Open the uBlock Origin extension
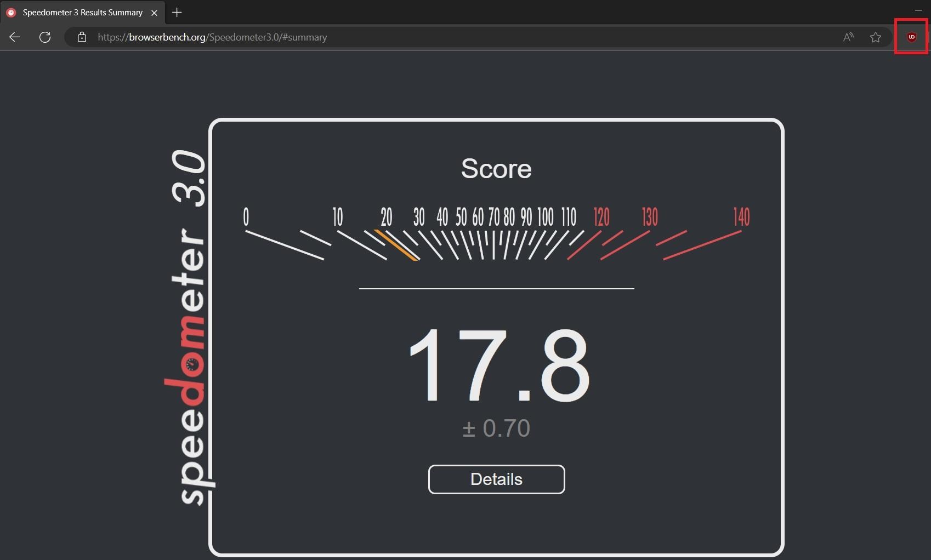Viewport: 931px width, 560px height. pos(911,37)
